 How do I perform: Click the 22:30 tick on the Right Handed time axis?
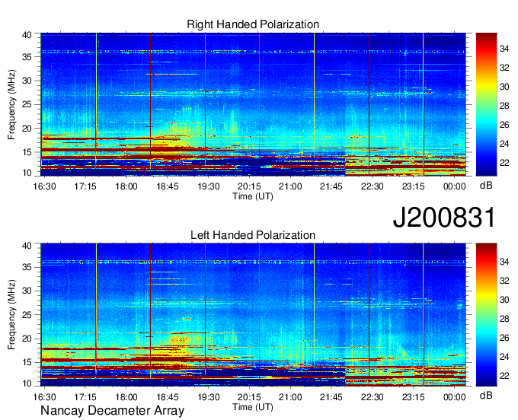[x=373, y=186]
